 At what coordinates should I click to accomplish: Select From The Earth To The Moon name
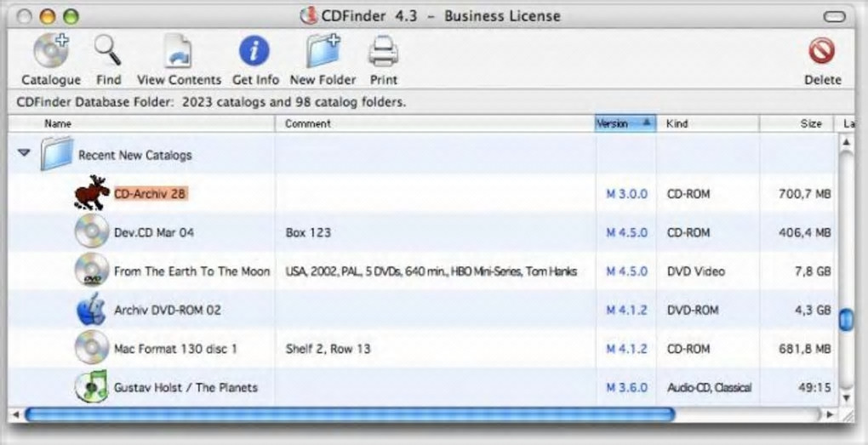click(192, 271)
